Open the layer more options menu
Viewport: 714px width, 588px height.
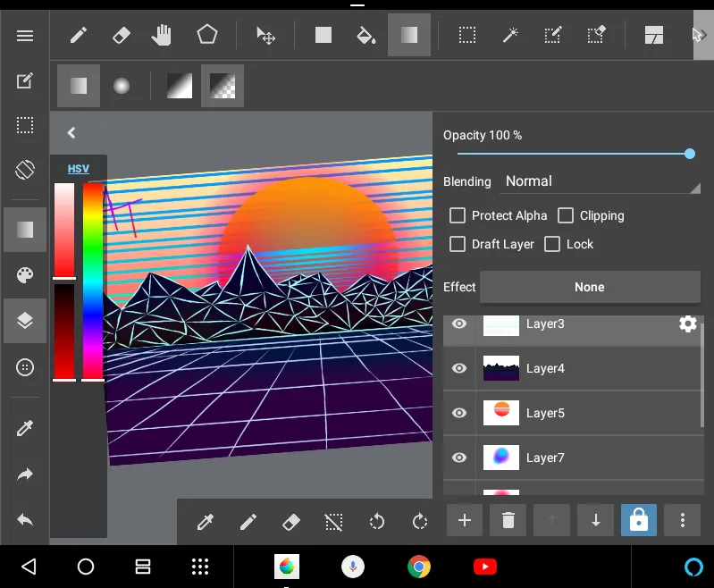[682, 520]
